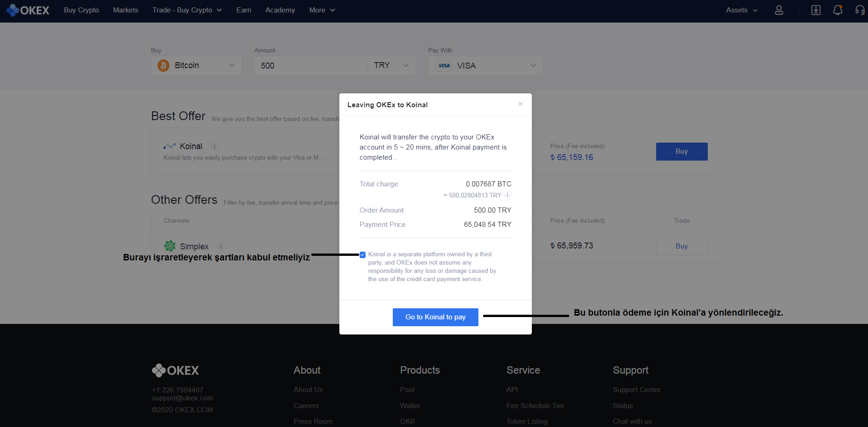Expand the Assets menu
The height and width of the screenshot is (427, 868).
pyautogui.click(x=742, y=10)
